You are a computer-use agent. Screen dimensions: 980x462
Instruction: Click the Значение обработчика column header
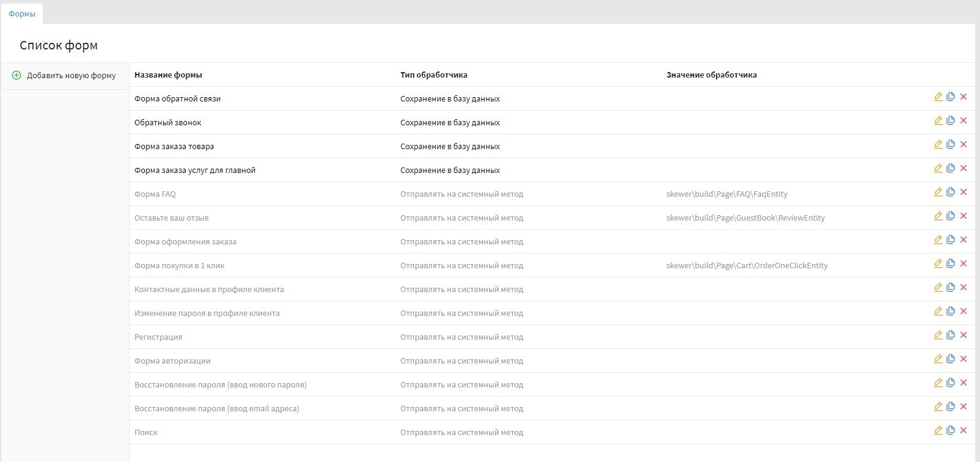(711, 75)
